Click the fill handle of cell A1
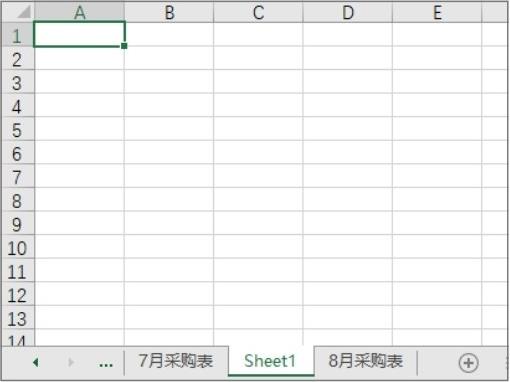 (124, 46)
